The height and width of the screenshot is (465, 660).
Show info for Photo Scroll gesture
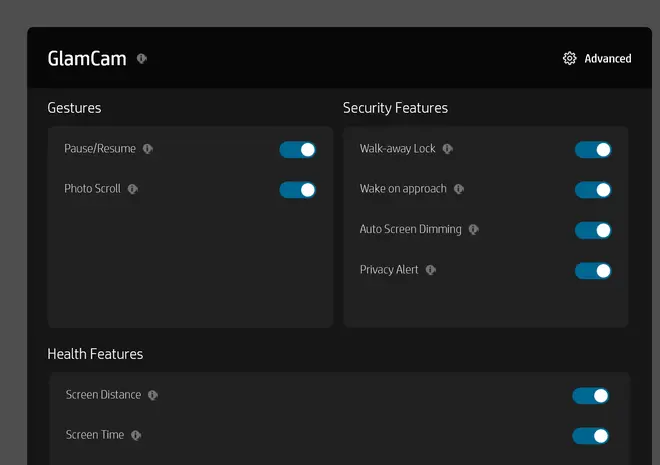point(133,189)
